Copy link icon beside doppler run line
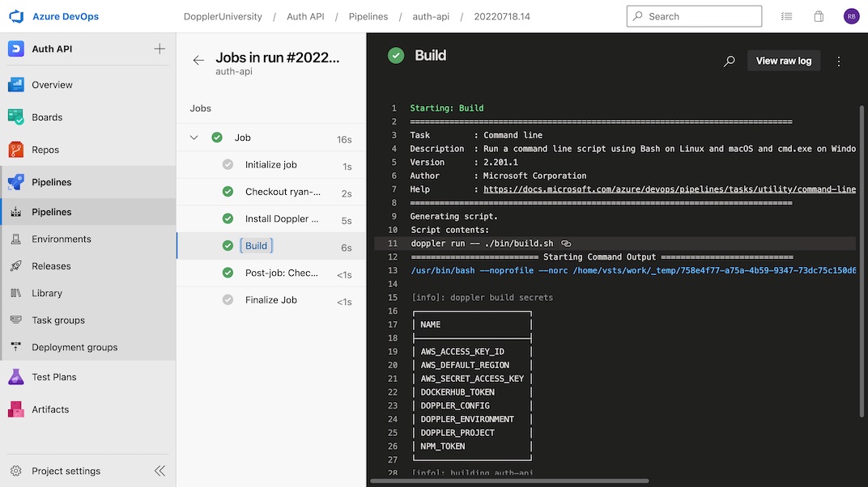This screenshot has width=868, height=487. (566, 243)
